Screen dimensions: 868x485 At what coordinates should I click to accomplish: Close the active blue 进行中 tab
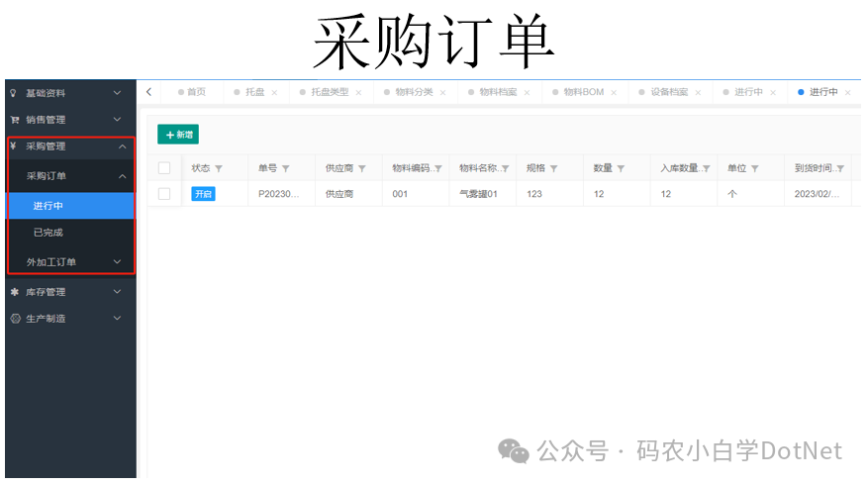coord(848,93)
